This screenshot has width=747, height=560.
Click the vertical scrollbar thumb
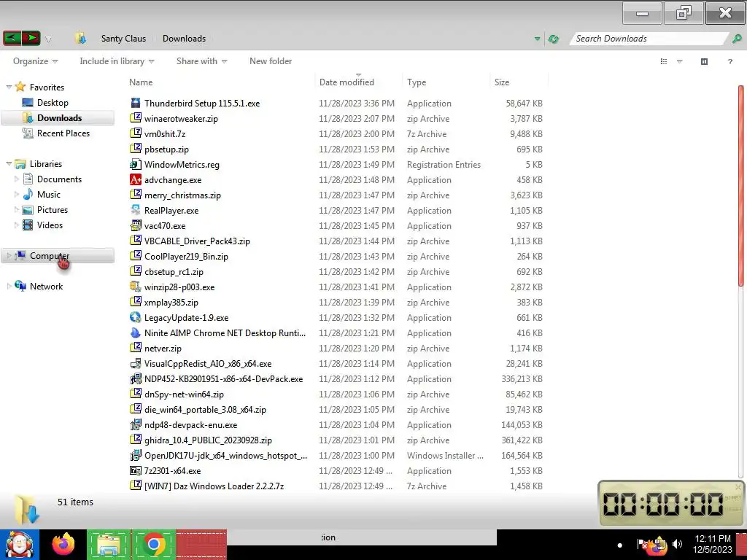click(x=741, y=186)
